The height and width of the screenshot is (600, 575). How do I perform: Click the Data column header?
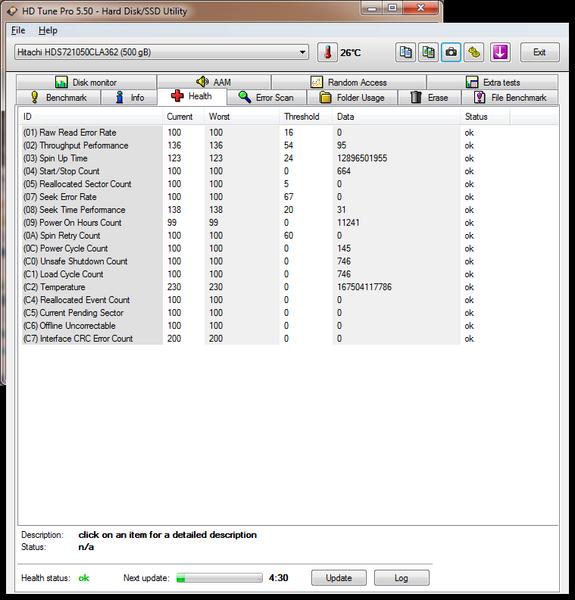click(397, 117)
